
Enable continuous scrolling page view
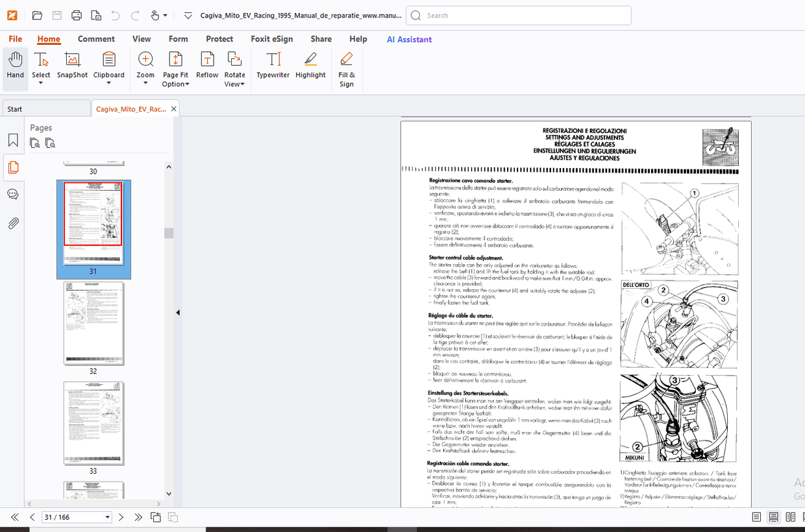(773, 516)
